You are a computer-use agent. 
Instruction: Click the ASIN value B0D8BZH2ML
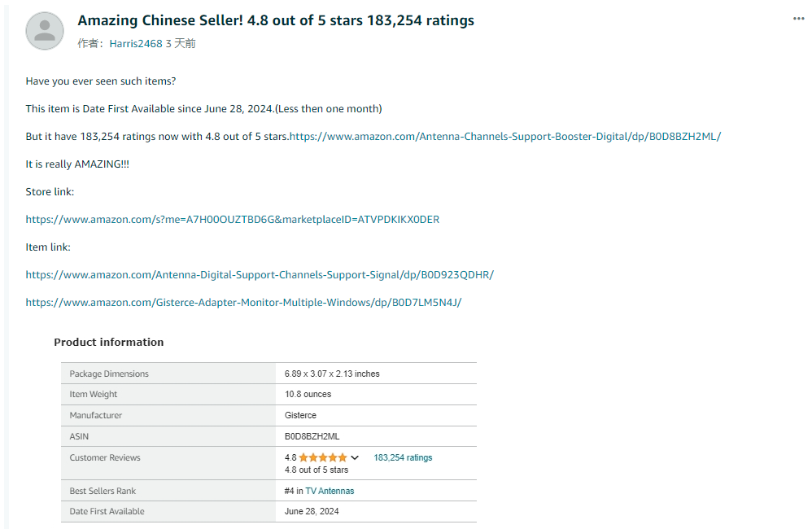(x=312, y=436)
